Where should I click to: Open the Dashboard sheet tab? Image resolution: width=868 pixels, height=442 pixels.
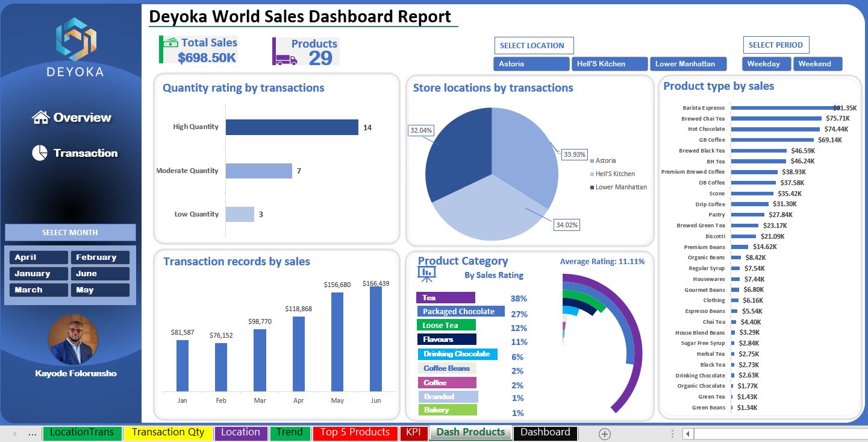pyautogui.click(x=545, y=432)
